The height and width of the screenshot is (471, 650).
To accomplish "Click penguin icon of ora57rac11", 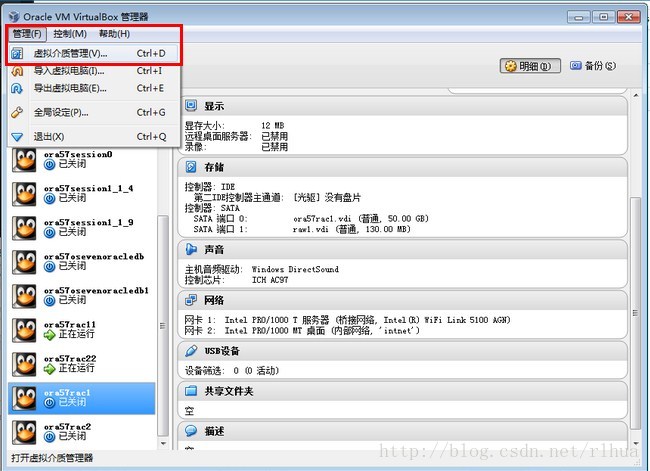I will pyautogui.click(x=24, y=330).
